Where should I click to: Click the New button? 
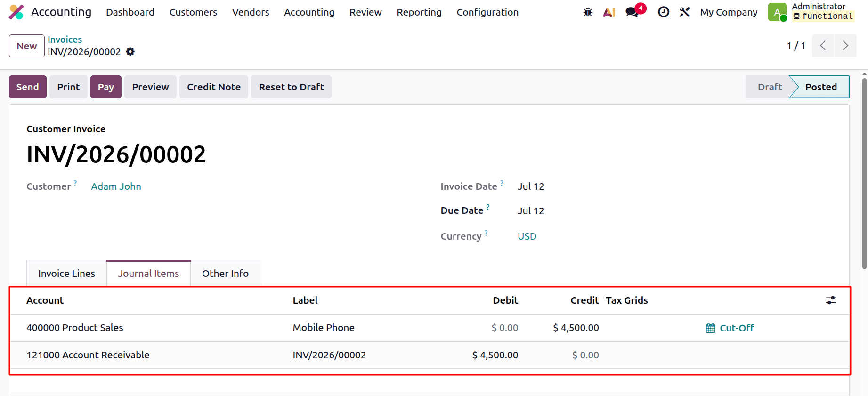[27, 46]
